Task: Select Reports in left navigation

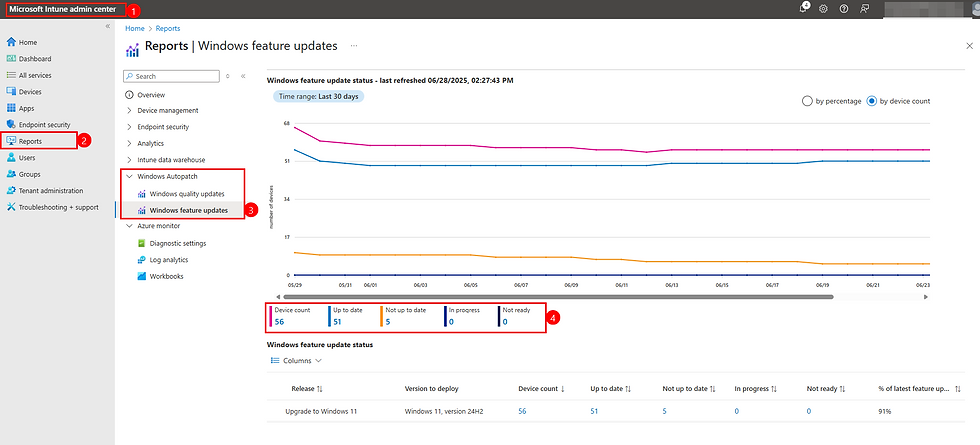Action: click(x=30, y=141)
